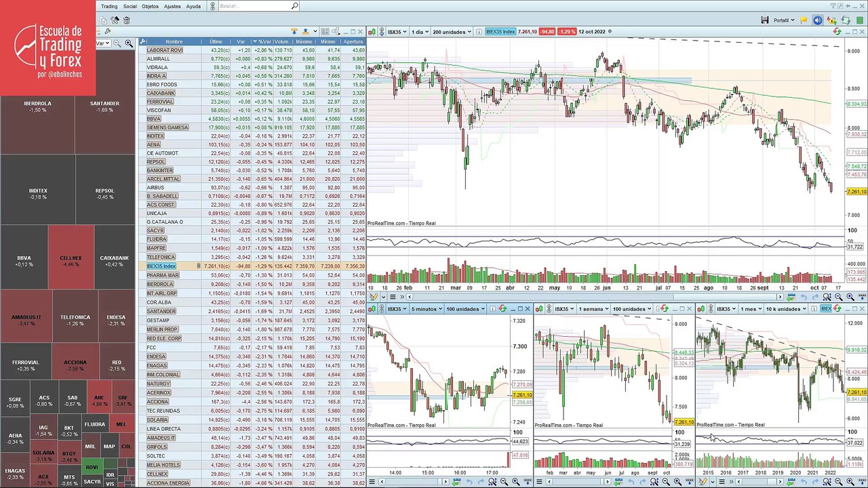Viewport: 868px width, 488px height.
Task: Select the IBEX35 Index row in the list
Action: pos(252,266)
